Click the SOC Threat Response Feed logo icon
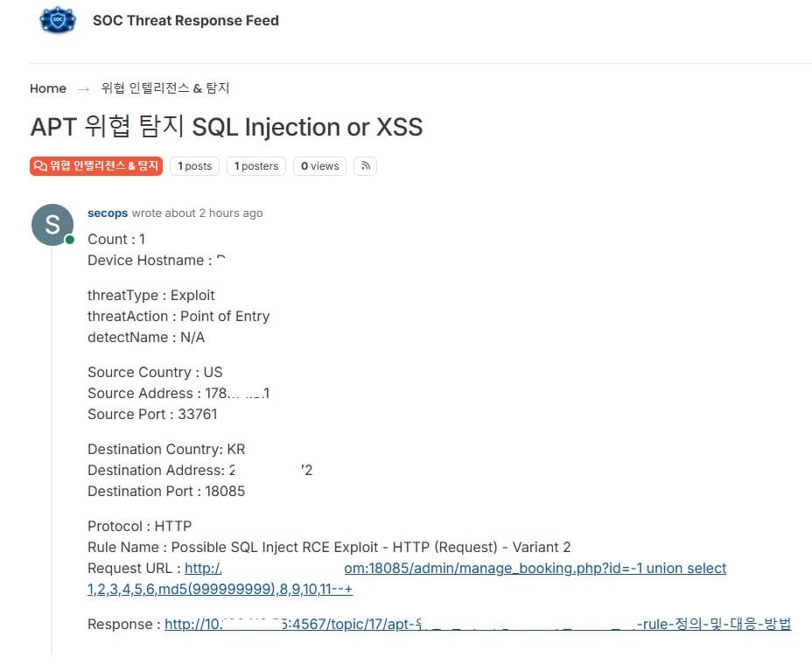Viewport: 812px width, 664px height. click(x=57, y=20)
